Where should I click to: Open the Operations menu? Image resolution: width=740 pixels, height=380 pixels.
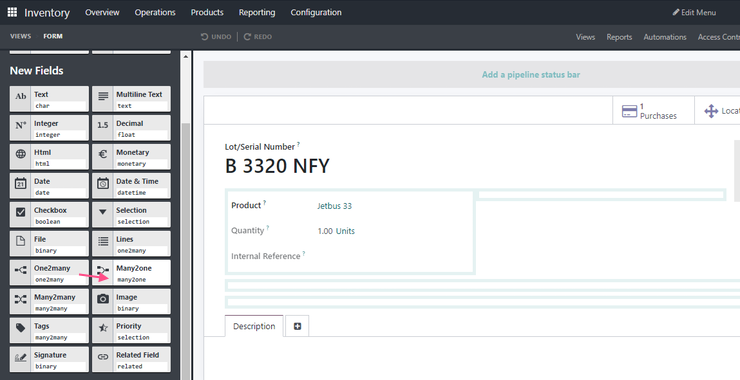155,12
